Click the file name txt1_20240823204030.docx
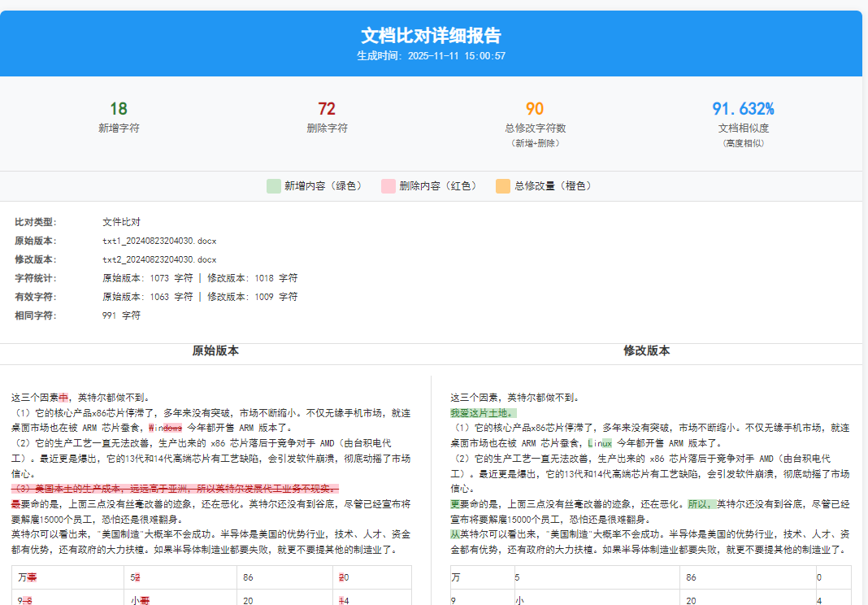 tap(159, 241)
